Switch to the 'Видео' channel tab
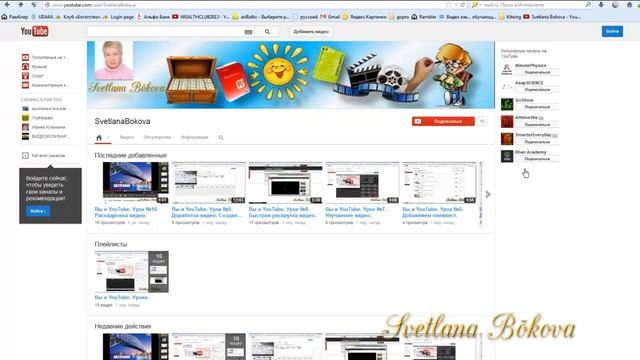Image resolution: width=640 pixels, height=360 pixels. (x=127, y=138)
